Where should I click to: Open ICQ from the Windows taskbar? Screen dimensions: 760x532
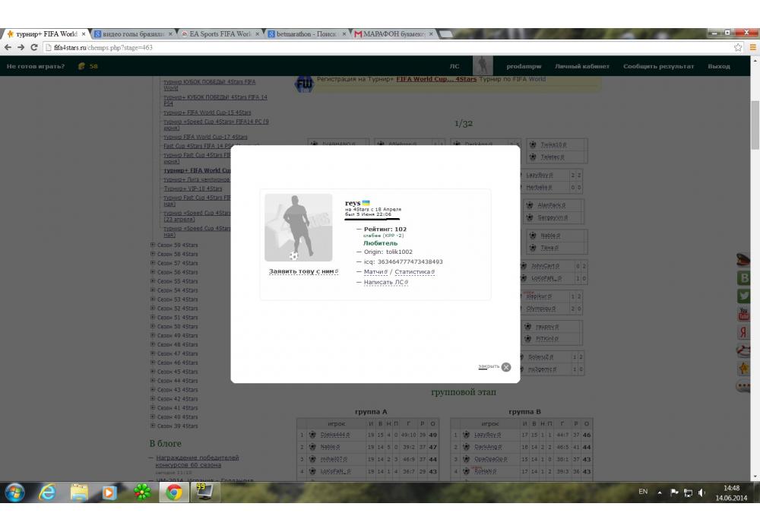(x=141, y=492)
